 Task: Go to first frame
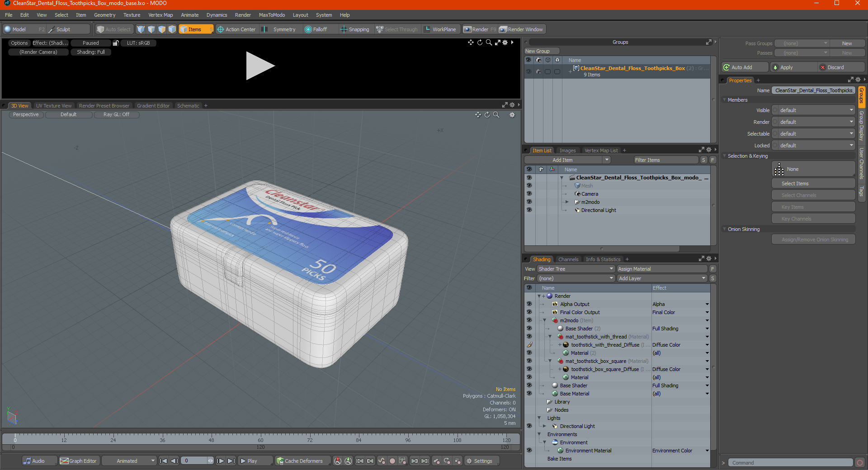pyautogui.click(x=164, y=461)
